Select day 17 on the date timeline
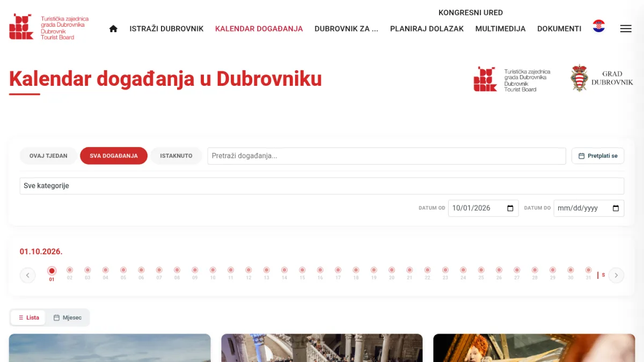Screen dimensions: 644x362 [x=338, y=274]
